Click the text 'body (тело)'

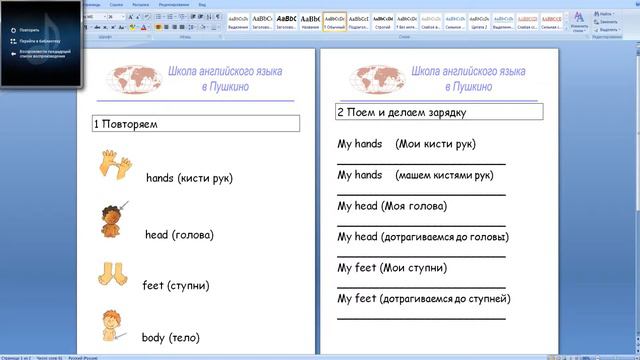click(x=171, y=338)
